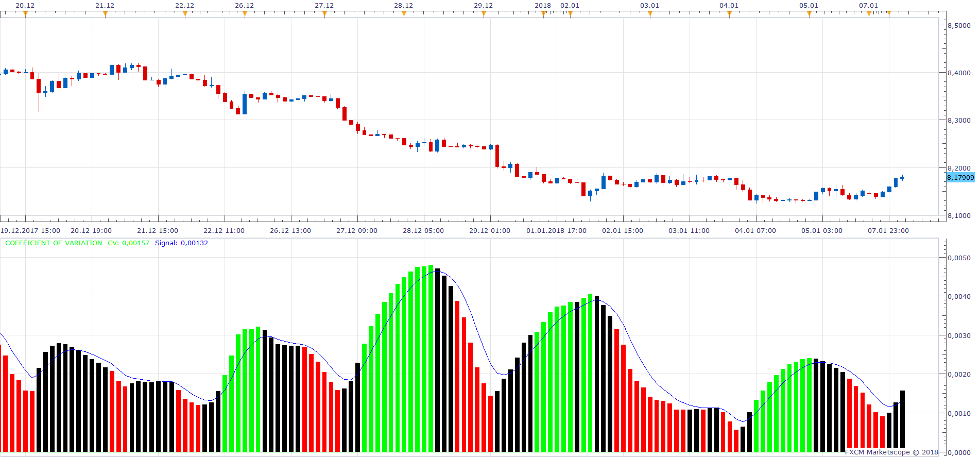
Task: Click the 29.12 01:00 time axis label
Action: [490, 230]
